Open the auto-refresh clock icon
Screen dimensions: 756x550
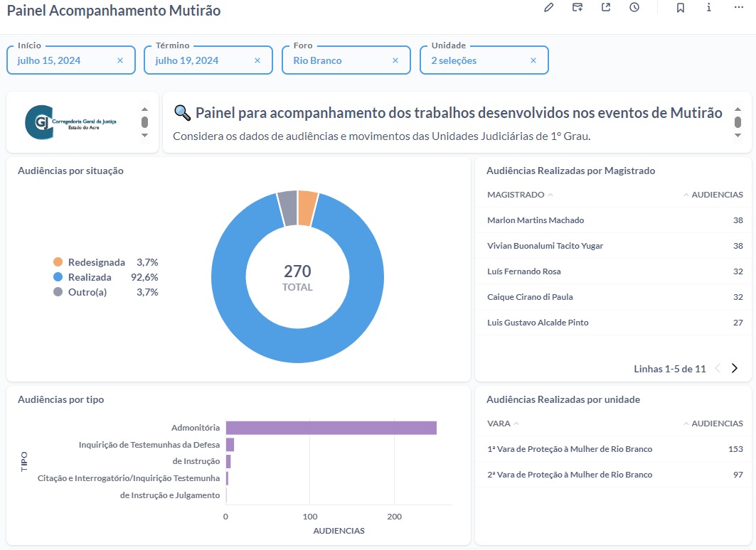[634, 8]
